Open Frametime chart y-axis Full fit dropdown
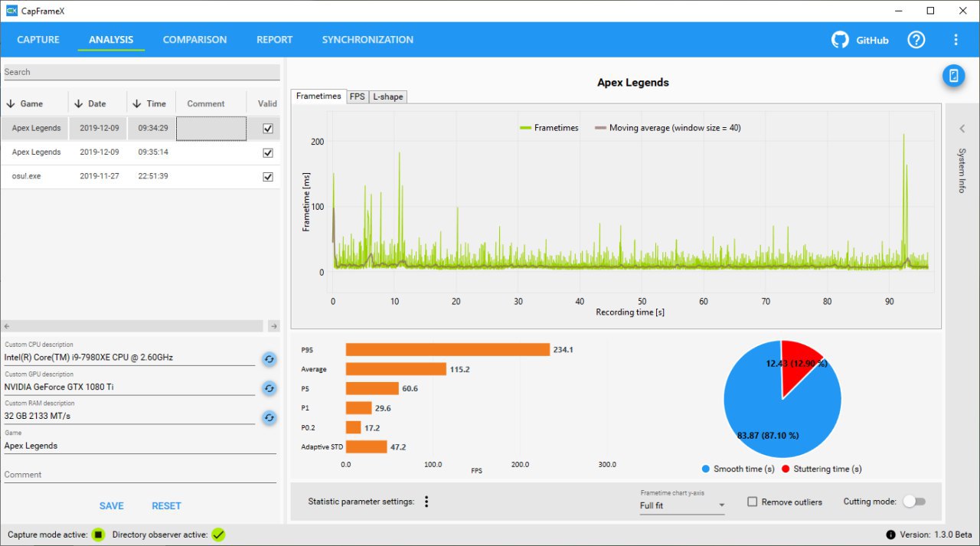The height and width of the screenshot is (546, 980). [682, 505]
